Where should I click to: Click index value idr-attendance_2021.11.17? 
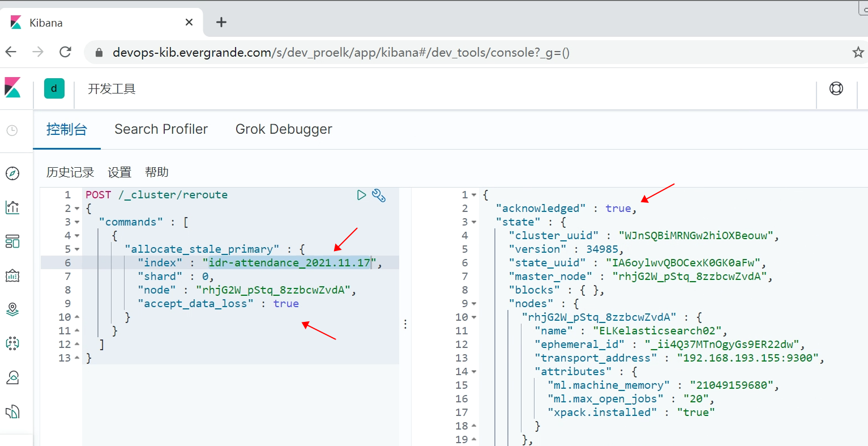point(289,263)
